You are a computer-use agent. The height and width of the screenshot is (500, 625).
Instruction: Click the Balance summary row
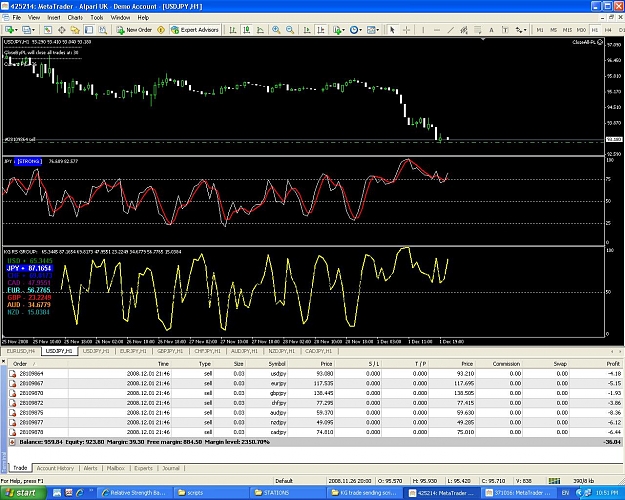(x=315, y=442)
